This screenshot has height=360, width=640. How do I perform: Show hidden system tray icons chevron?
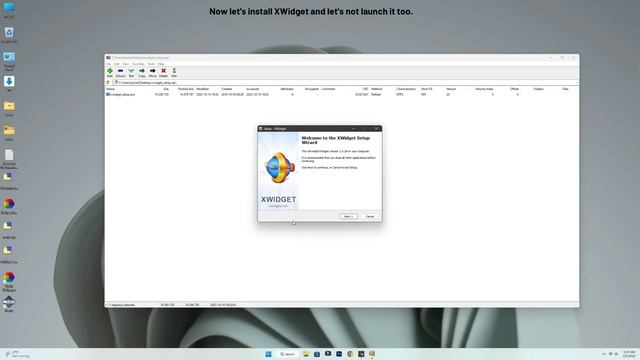point(603,354)
